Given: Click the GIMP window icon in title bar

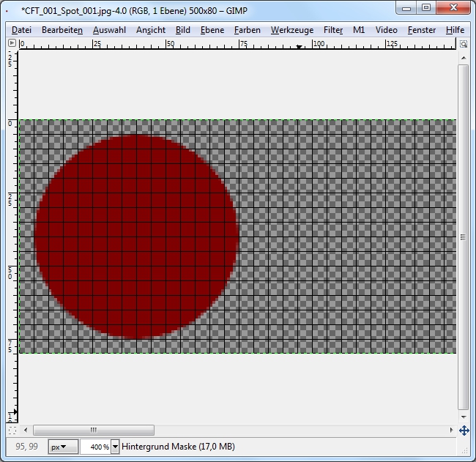Looking at the screenshot, I should [x=7, y=11].
